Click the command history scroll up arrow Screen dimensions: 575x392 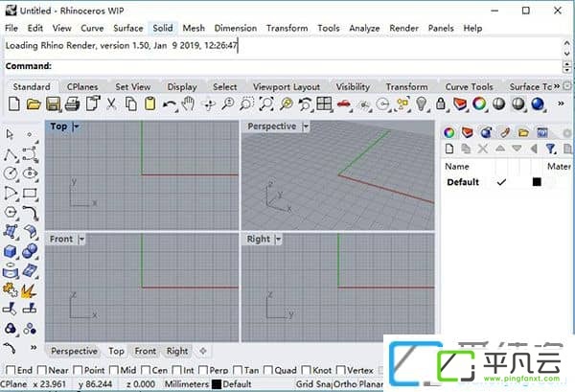point(566,43)
